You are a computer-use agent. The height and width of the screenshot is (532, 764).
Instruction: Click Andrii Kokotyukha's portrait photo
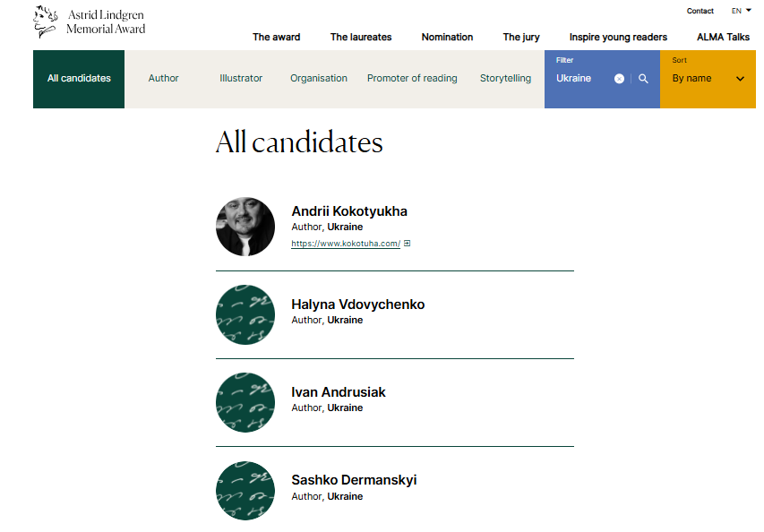click(245, 227)
